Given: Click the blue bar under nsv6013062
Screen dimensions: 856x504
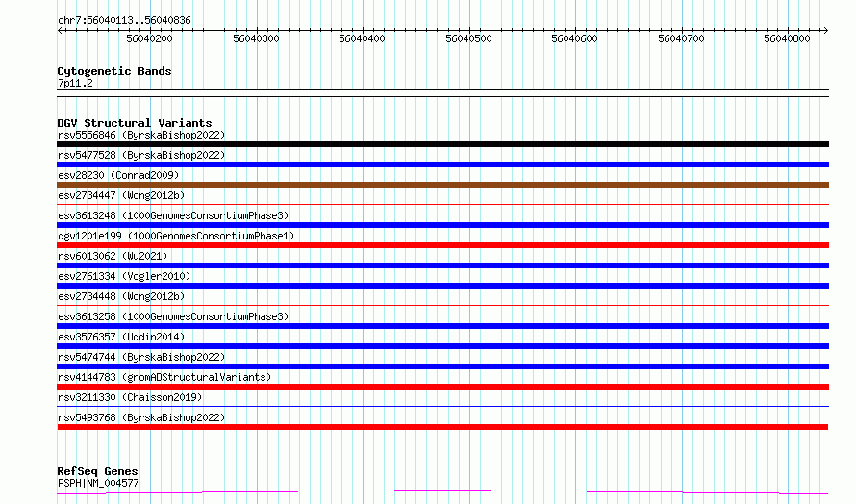Looking at the screenshot, I should point(442,265).
